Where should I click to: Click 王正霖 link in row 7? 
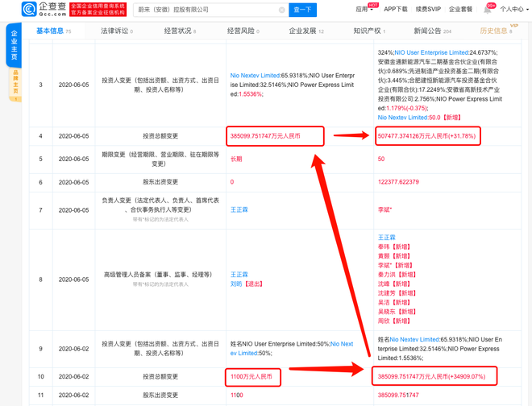tap(239, 209)
